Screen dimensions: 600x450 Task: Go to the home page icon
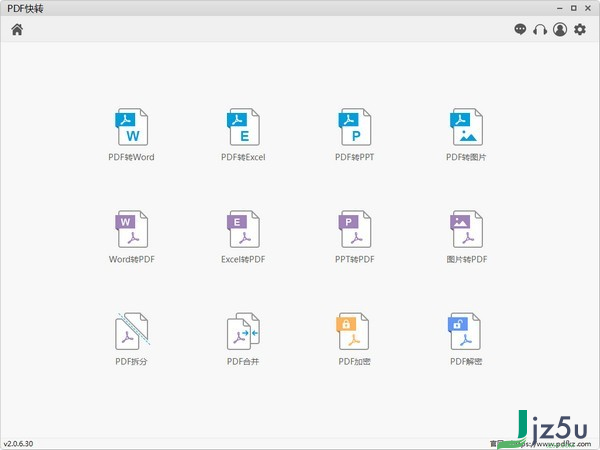17,29
